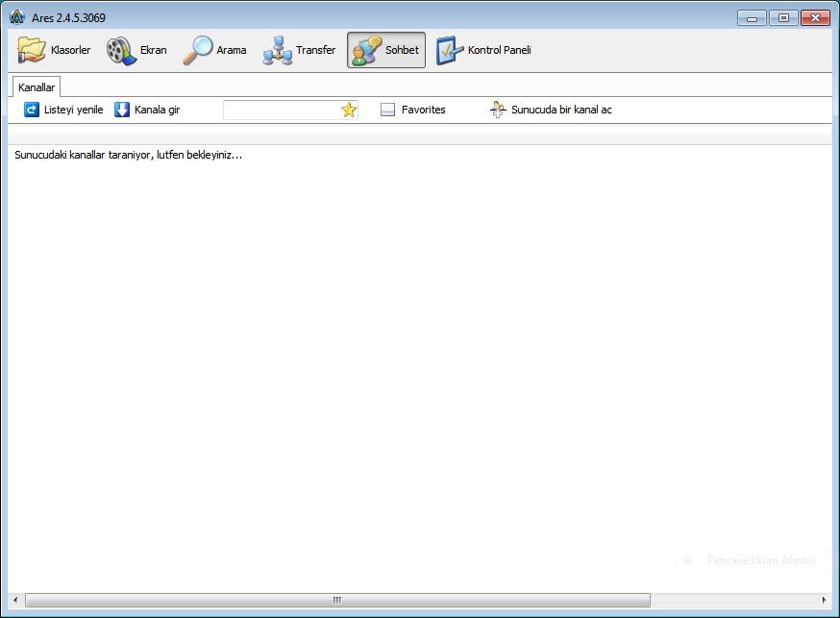
Task: Click the yellow star favorite icon
Action: (349, 110)
